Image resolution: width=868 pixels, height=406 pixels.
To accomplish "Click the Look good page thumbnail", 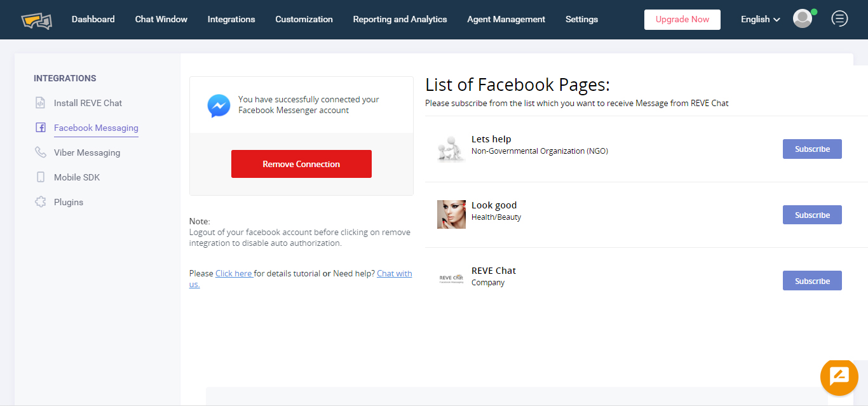I will [x=451, y=214].
